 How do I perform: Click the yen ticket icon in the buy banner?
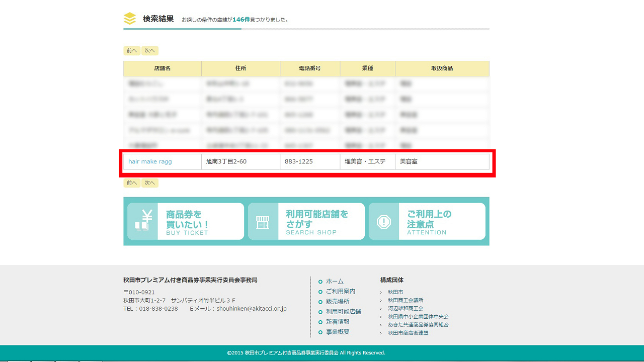pos(142,221)
